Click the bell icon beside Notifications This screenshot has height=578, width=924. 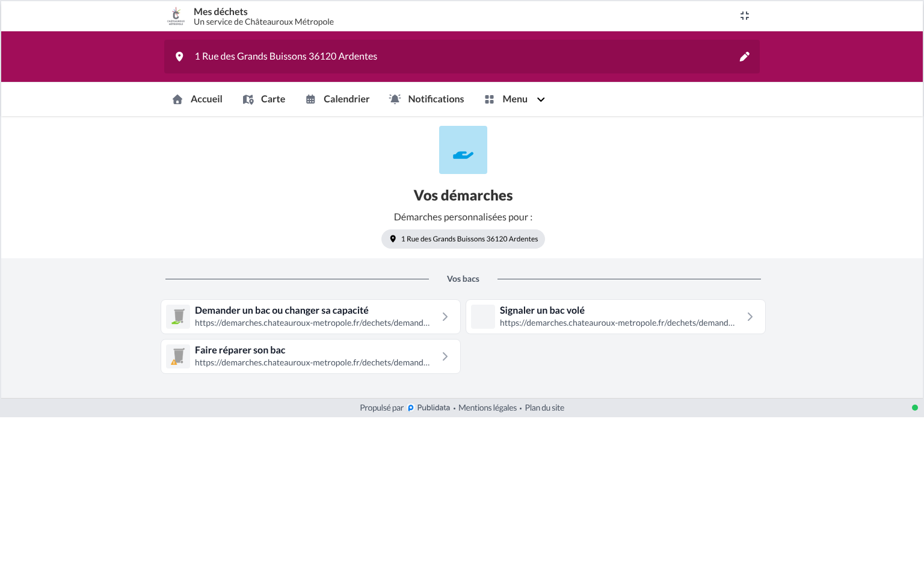tap(395, 99)
